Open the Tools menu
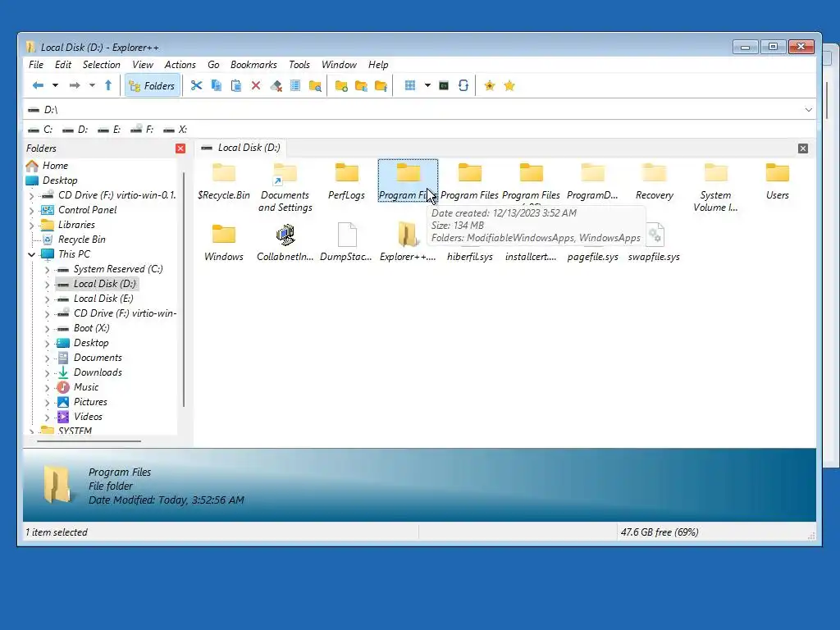Viewport: 840px width, 630px height. tap(299, 64)
